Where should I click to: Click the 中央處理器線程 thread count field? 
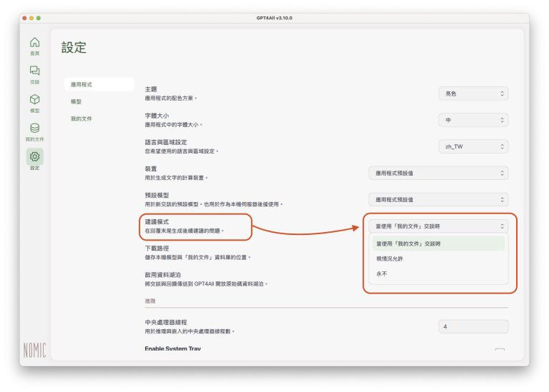tap(473, 326)
